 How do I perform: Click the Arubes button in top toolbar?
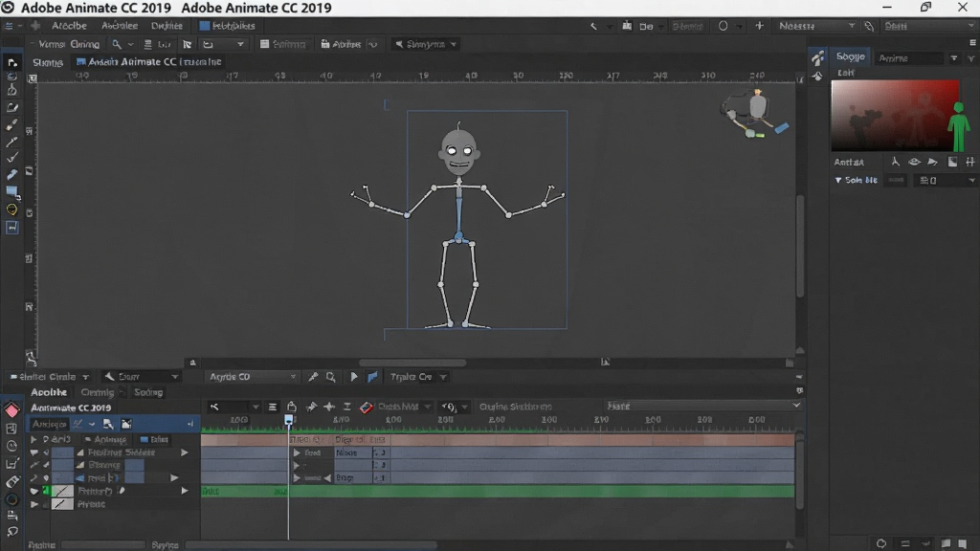click(x=342, y=44)
